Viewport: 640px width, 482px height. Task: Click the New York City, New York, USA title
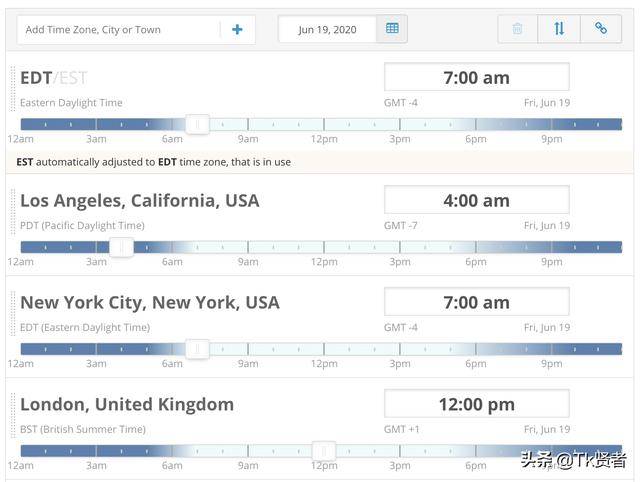click(150, 302)
